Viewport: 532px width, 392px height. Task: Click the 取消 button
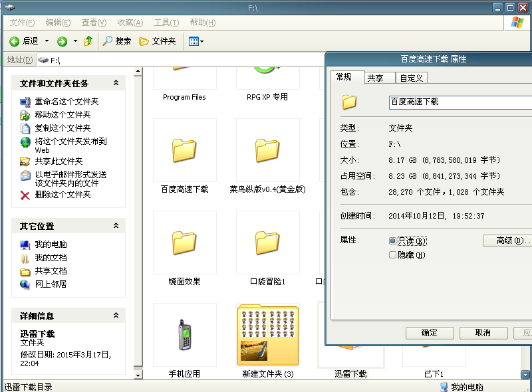[483, 333]
